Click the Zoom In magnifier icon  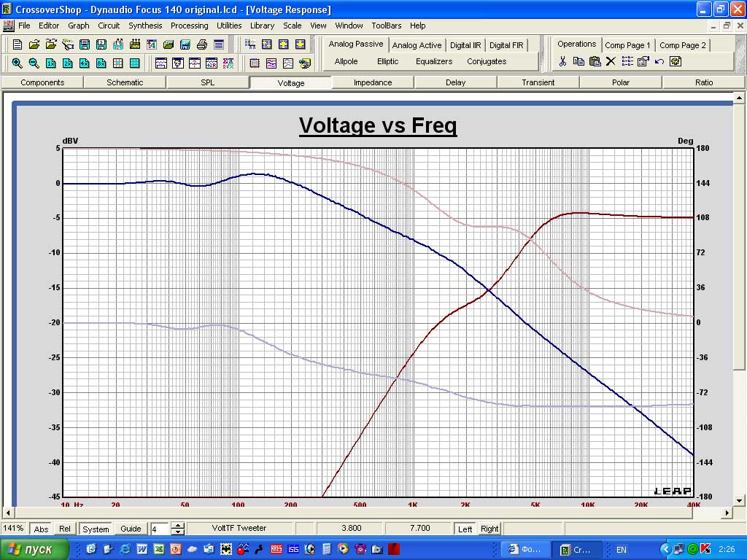tap(18, 63)
